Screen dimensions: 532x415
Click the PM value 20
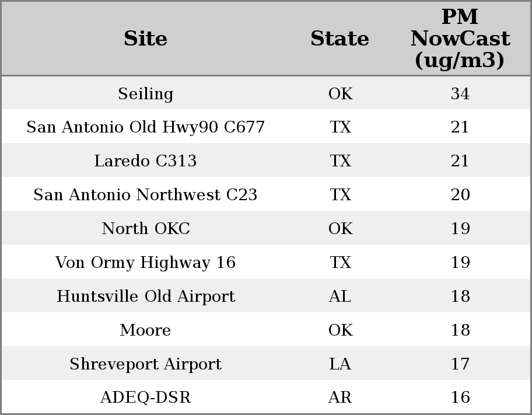pos(460,195)
